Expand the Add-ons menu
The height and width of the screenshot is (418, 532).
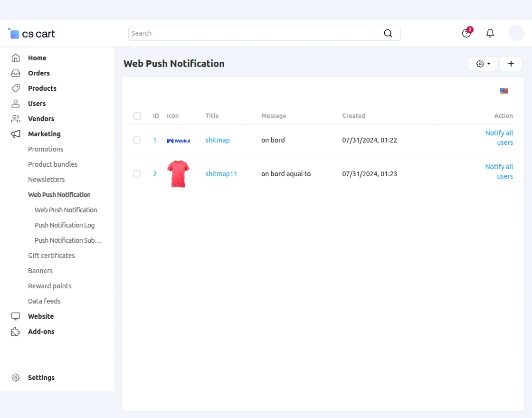pos(41,332)
